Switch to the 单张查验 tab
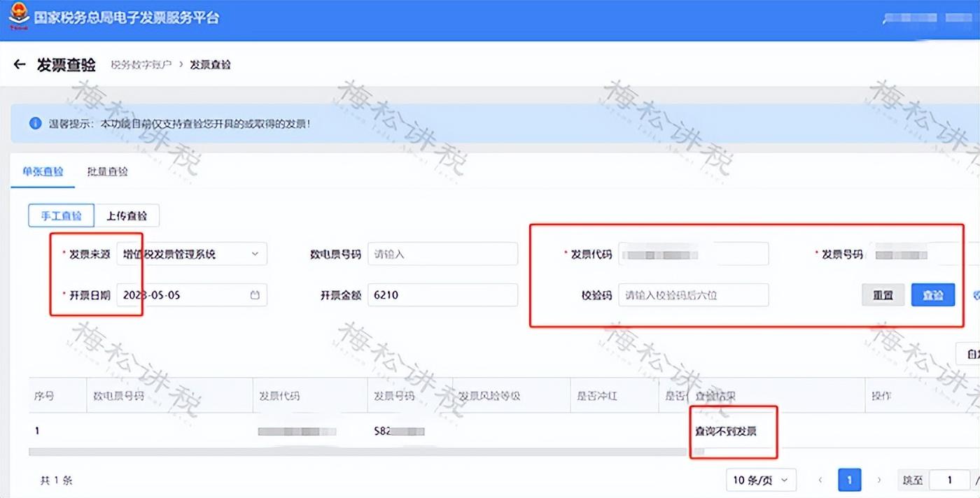Viewport: 980px width, 498px height. pyautogui.click(x=43, y=171)
